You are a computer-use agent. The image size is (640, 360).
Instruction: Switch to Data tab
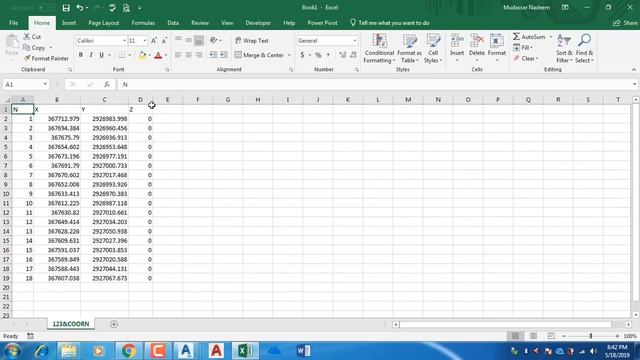coord(173,23)
